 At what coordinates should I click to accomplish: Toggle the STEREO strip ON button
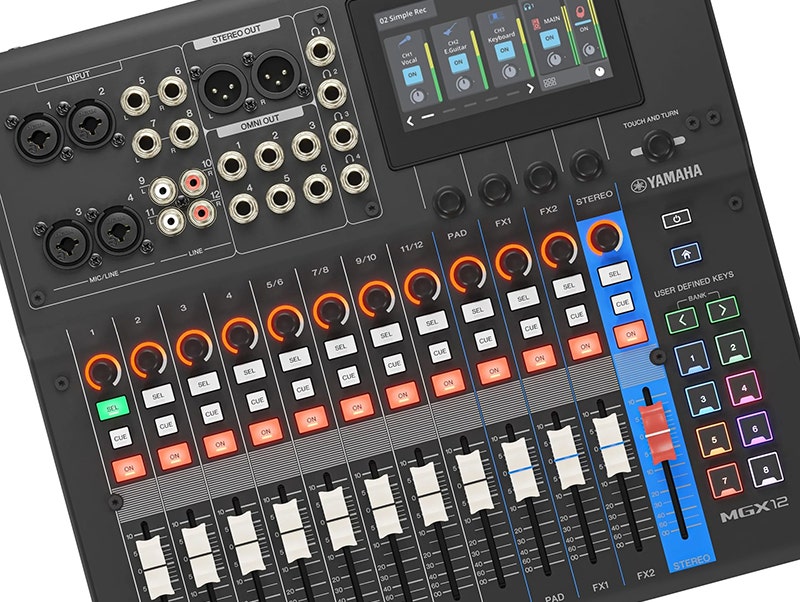(x=631, y=335)
